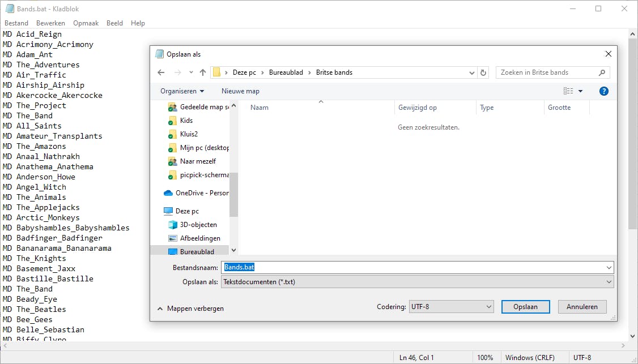Click the OneDrive cloud icon
Viewport: 638px width, 364px height.
[x=168, y=193]
